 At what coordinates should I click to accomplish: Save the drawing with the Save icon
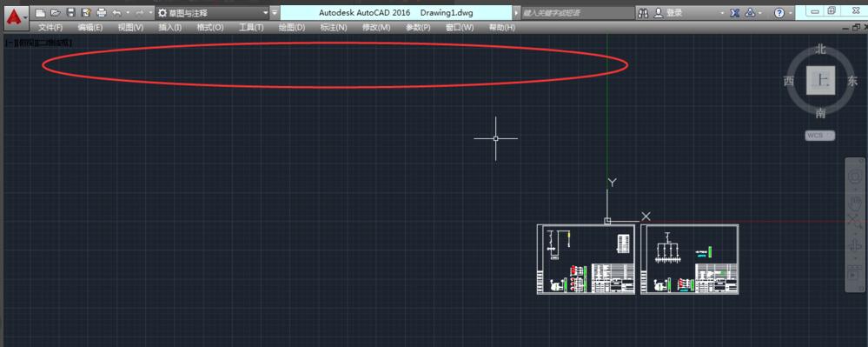coord(71,12)
